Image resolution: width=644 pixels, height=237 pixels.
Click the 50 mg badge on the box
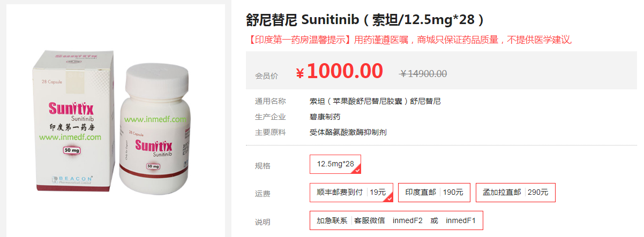tap(70, 150)
